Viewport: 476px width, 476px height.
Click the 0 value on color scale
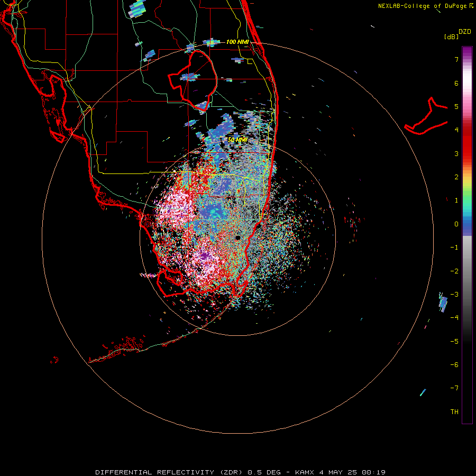[x=456, y=224]
